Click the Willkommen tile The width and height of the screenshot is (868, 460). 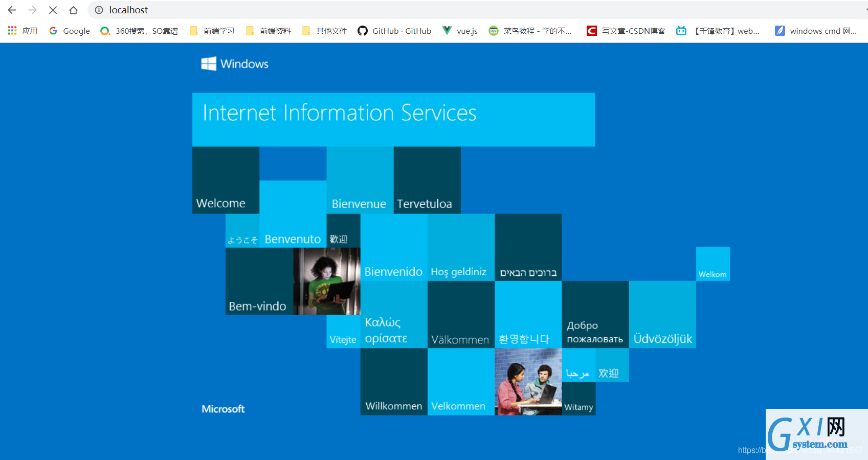point(394,382)
